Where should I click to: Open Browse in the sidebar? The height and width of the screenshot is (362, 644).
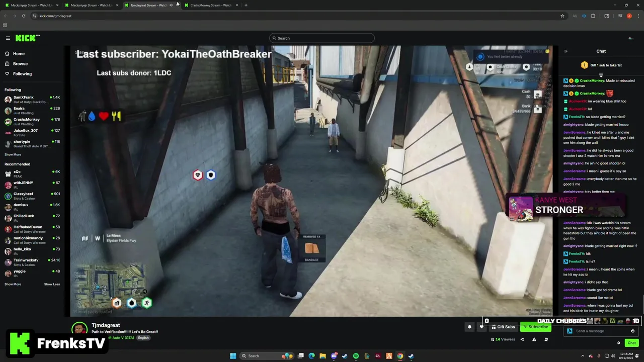click(x=20, y=64)
